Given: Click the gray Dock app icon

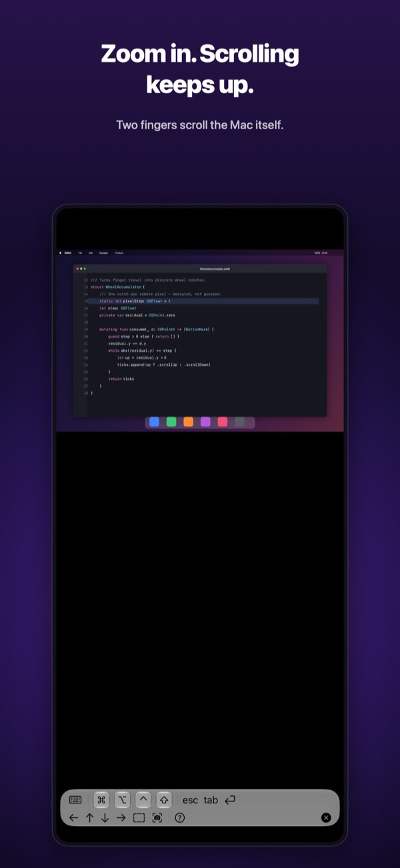Looking at the screenshot, I should (239, 422).
